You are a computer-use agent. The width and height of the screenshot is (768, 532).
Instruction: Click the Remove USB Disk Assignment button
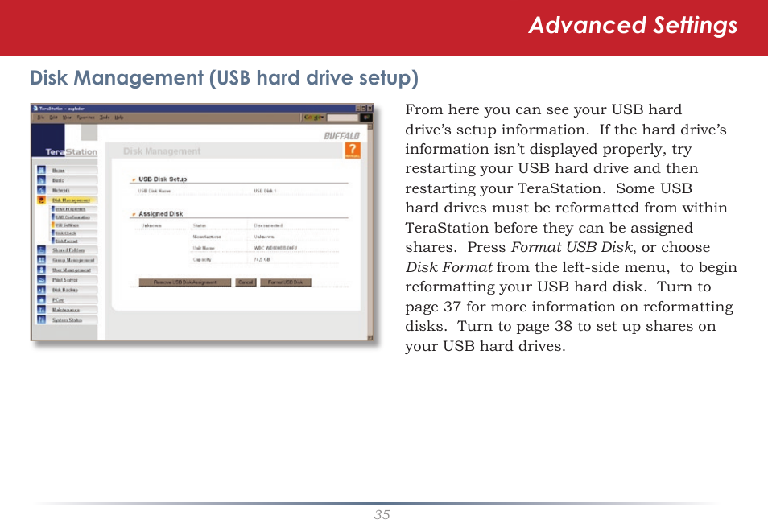(x=184, y=282)
